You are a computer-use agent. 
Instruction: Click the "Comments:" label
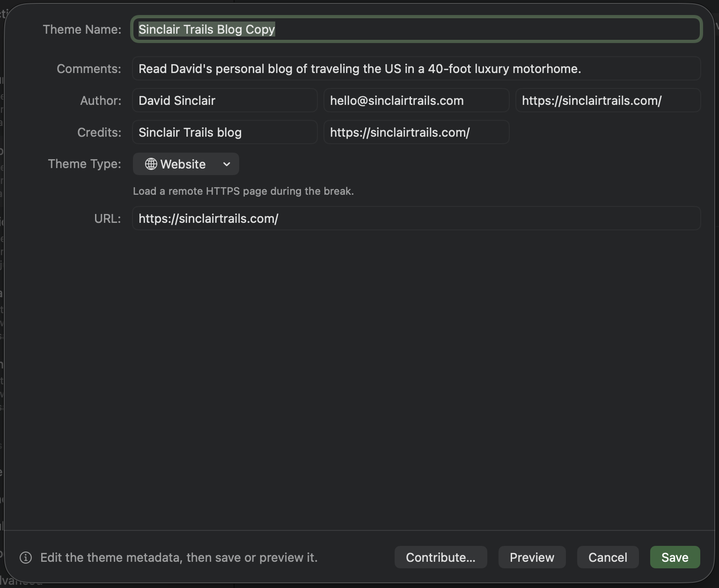point(89,68)
